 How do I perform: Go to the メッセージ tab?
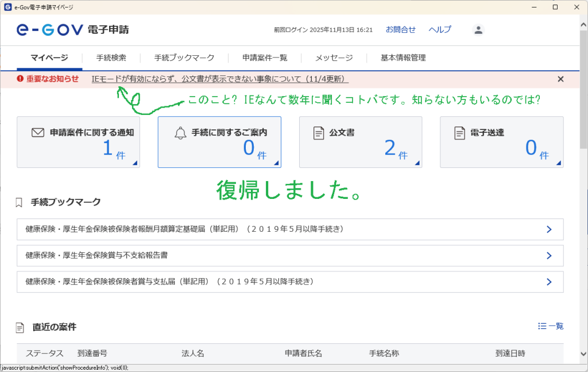334,57
